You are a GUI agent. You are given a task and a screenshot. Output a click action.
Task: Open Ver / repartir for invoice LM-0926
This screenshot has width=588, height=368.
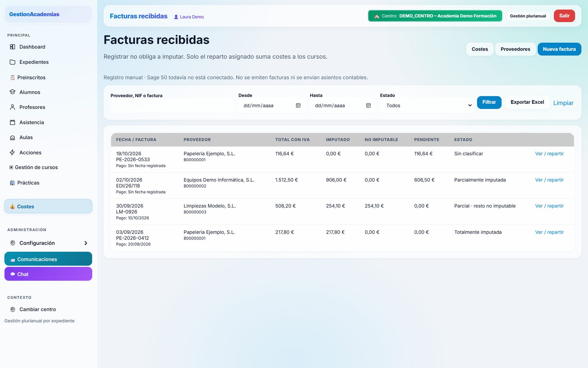[x=549, y=206]
